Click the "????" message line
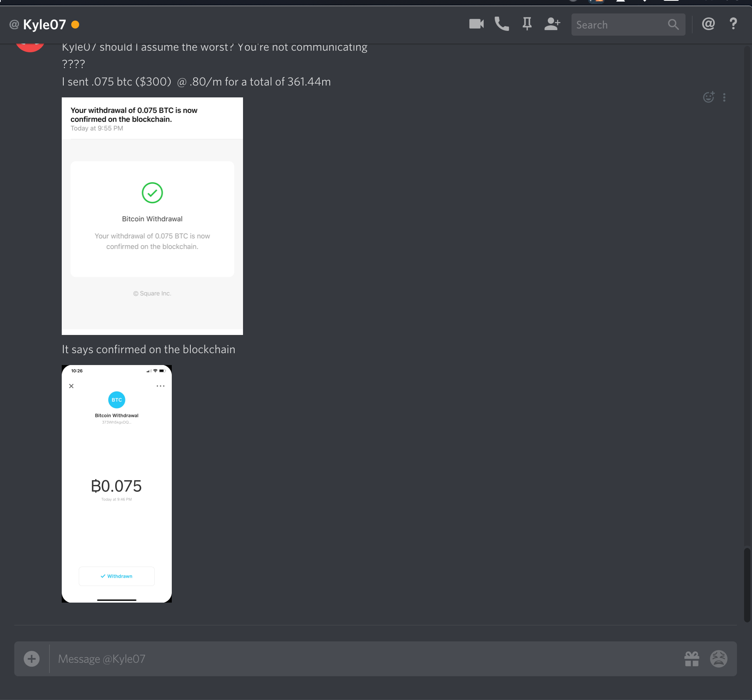Screen dimensions: 752x700 74,64
